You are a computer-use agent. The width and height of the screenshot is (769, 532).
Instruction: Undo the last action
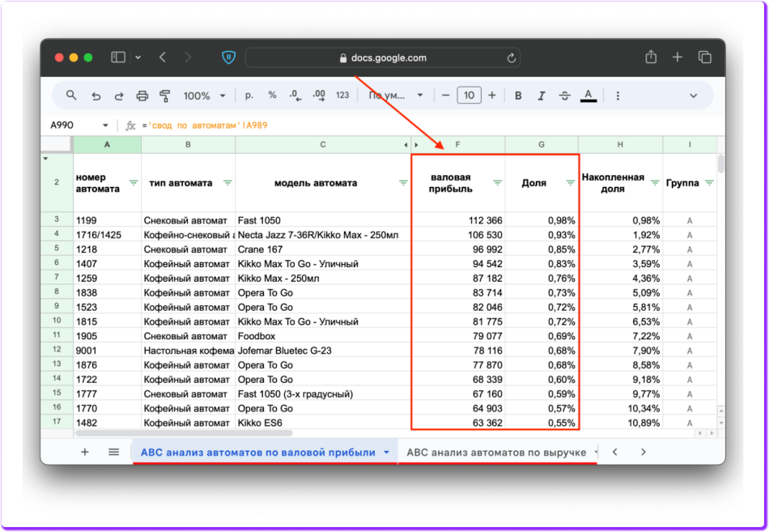[x=96, y=96]
